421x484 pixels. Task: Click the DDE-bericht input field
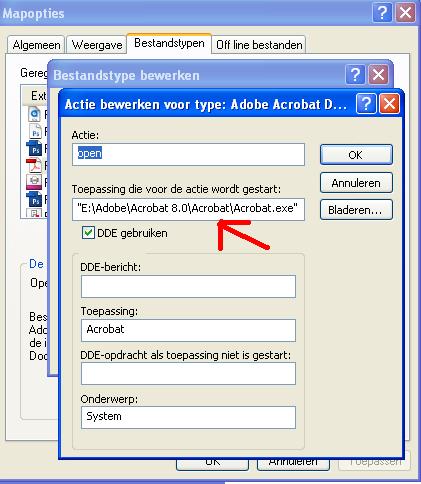(188, 286)
